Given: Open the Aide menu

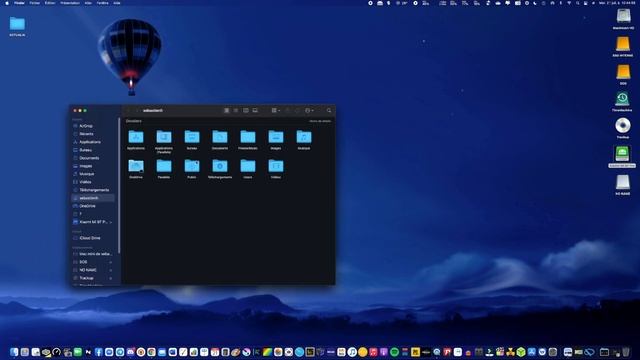Looking at the screenshot, I should pos(117,3).
